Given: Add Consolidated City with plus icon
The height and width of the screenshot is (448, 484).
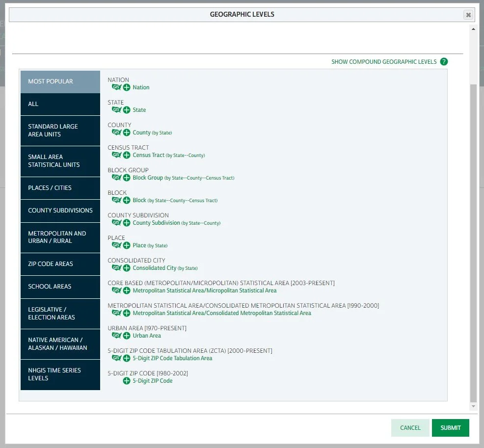Looking at the screenshot, I should point(127,268).
